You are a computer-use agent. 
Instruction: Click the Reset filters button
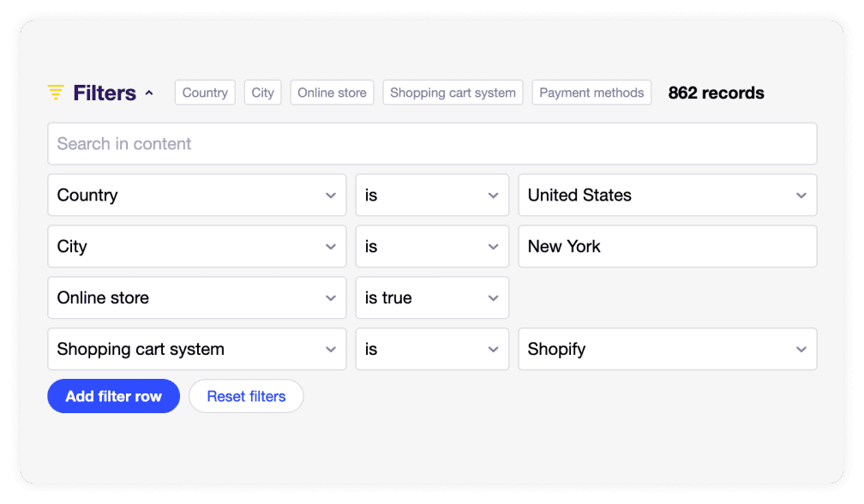246,396
